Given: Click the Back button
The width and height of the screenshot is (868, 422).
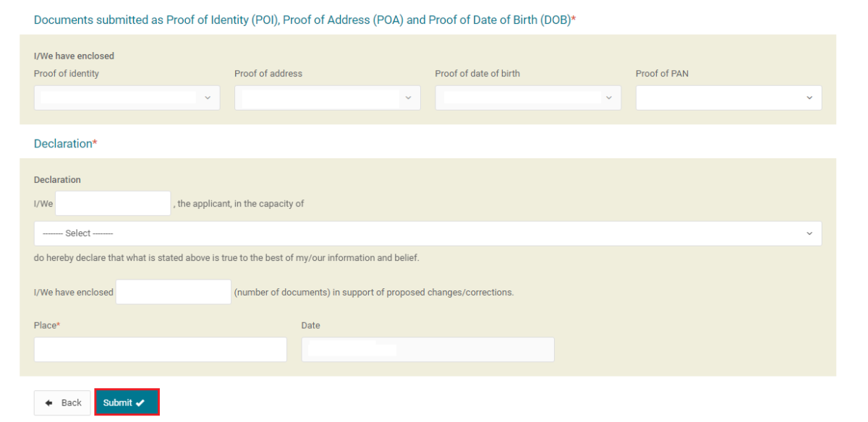Looking at the screenshot, I should (62, 402).
